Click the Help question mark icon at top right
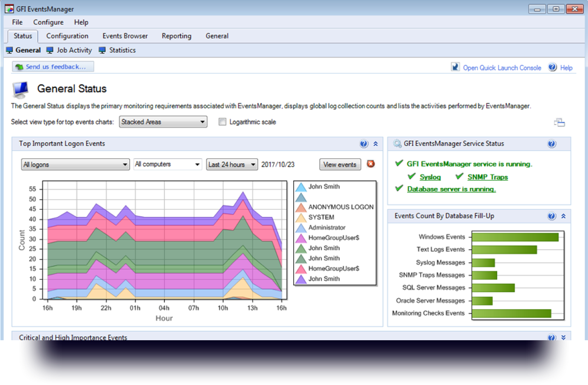This screenshot has height=385, width=588. (553, 67)
